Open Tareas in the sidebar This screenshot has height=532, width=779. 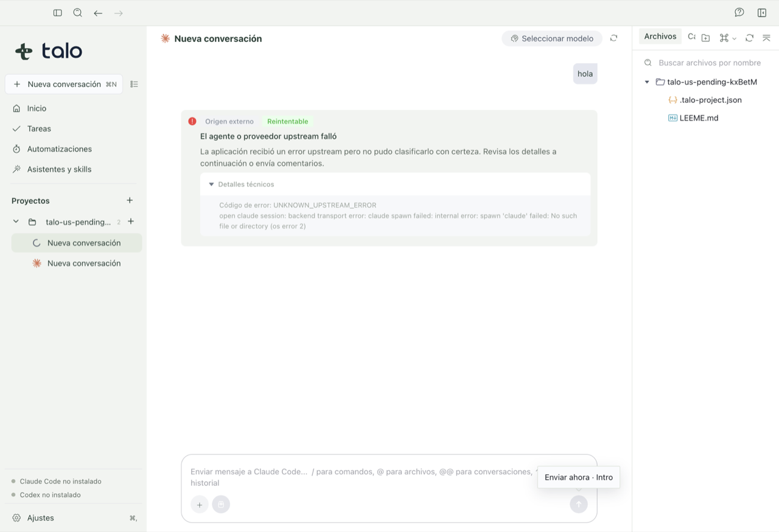73,128
